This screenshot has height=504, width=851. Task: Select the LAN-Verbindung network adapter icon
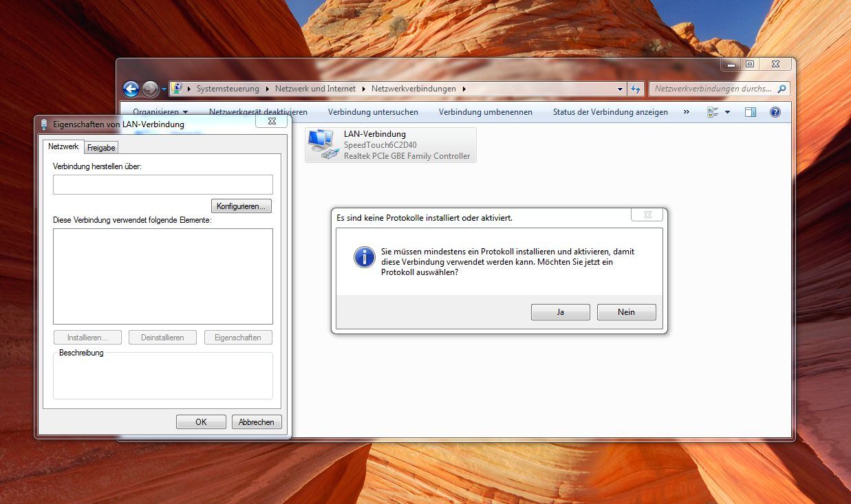323,144
